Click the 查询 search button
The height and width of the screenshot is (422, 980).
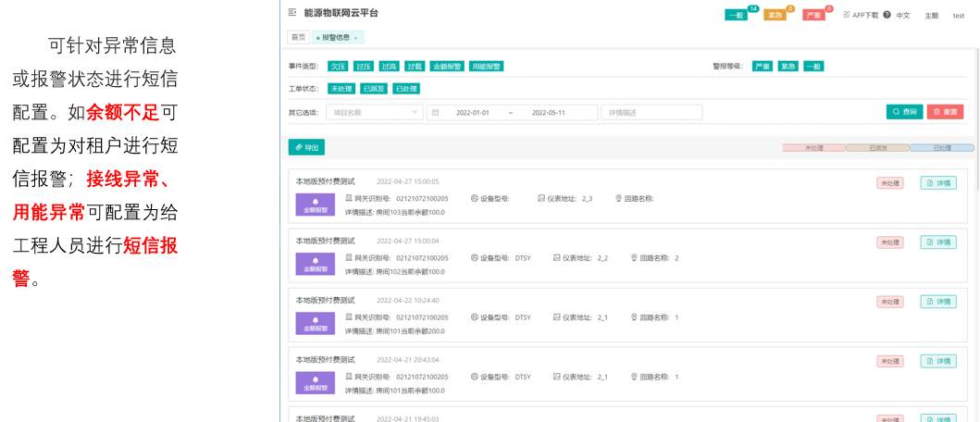[x=904, y=112]
